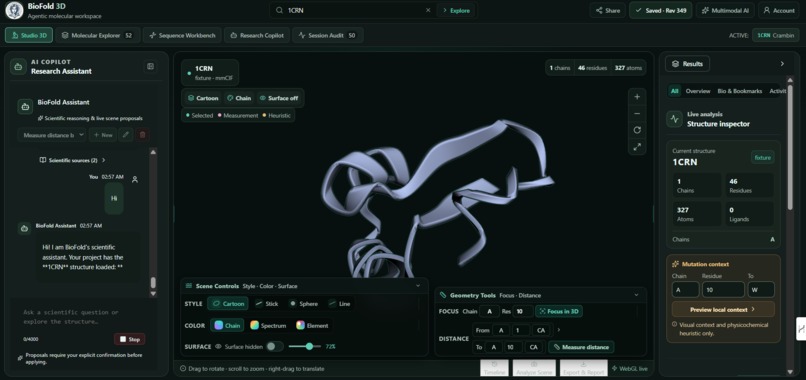This screenshot has height=380, width=806.
Task: Collapse the Geometry Tools panel
Action: tap(636, 295)
